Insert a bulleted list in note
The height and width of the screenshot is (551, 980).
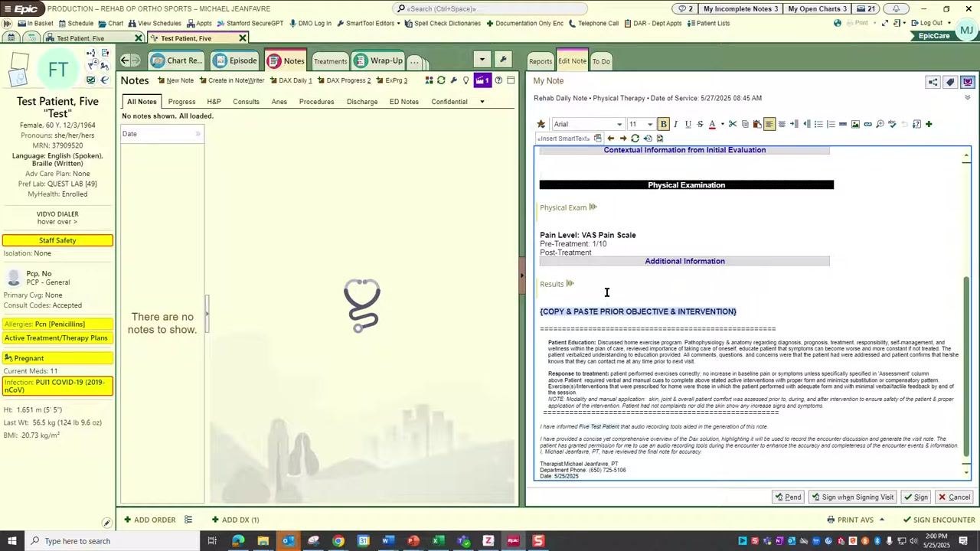click(x=818, y=124)
